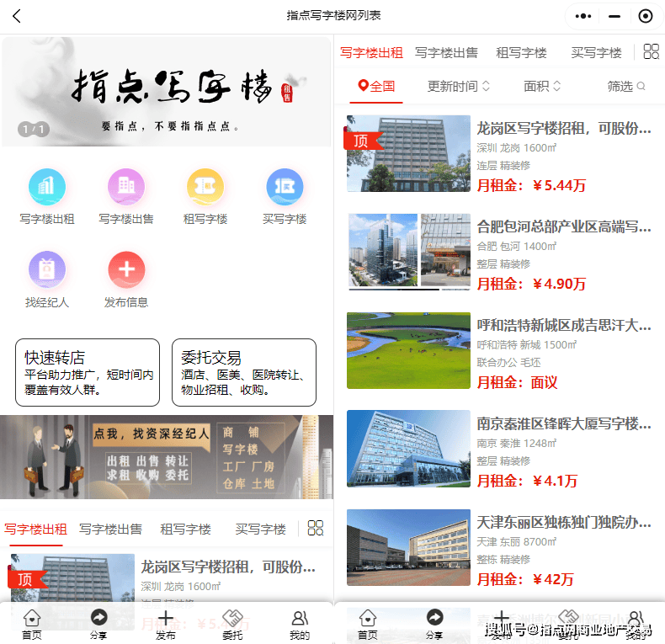The width and height of the screenshot is (665, 644).
Task: Open the 写字楼出售 purple icon
Action: (126, 187)
